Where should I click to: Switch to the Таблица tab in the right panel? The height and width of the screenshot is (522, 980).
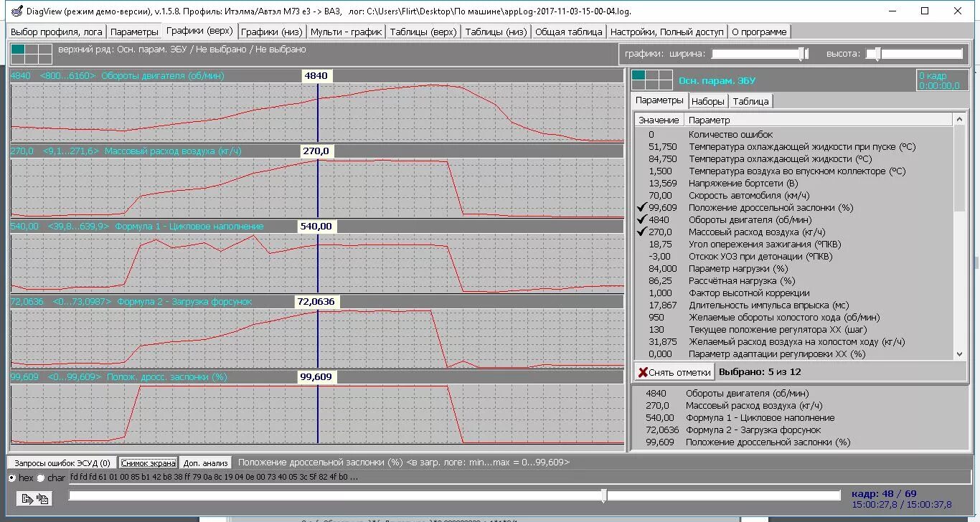point(751,101)
